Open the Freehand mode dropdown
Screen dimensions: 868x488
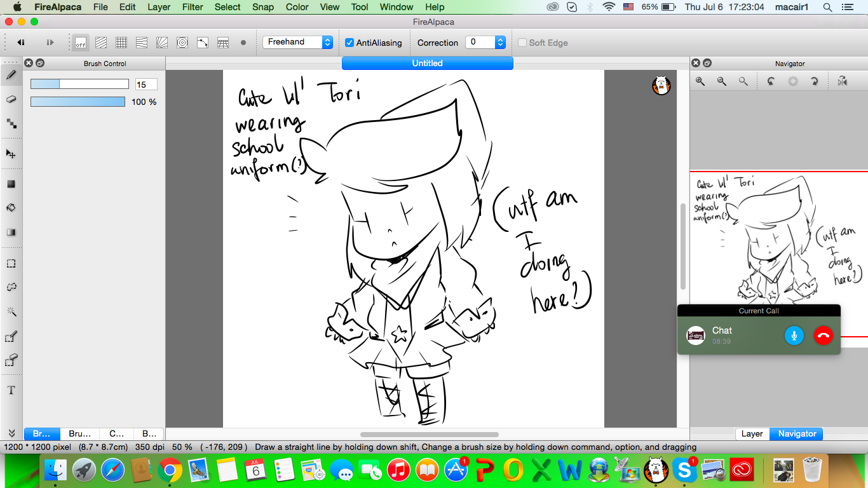(297, 42)
